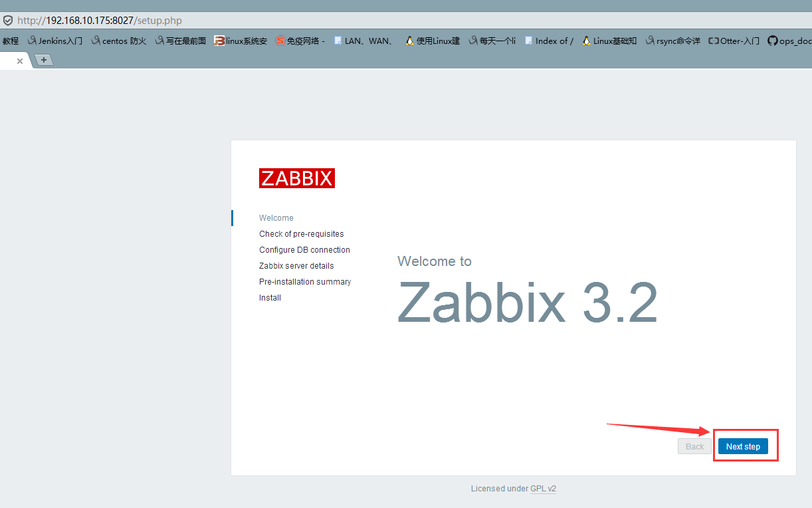Open the centos 防火 bookmark

[118, 41]
